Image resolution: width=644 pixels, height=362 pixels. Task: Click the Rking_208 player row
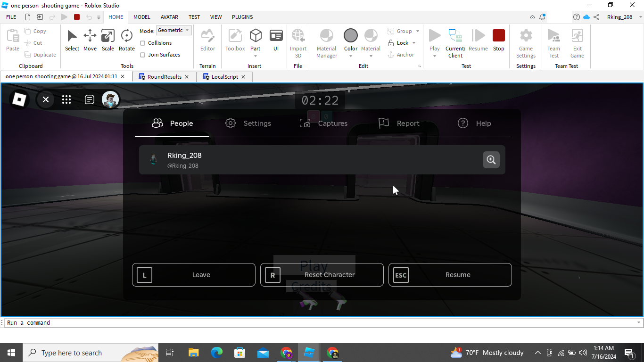pyautogui.click(x=322, y=160)
